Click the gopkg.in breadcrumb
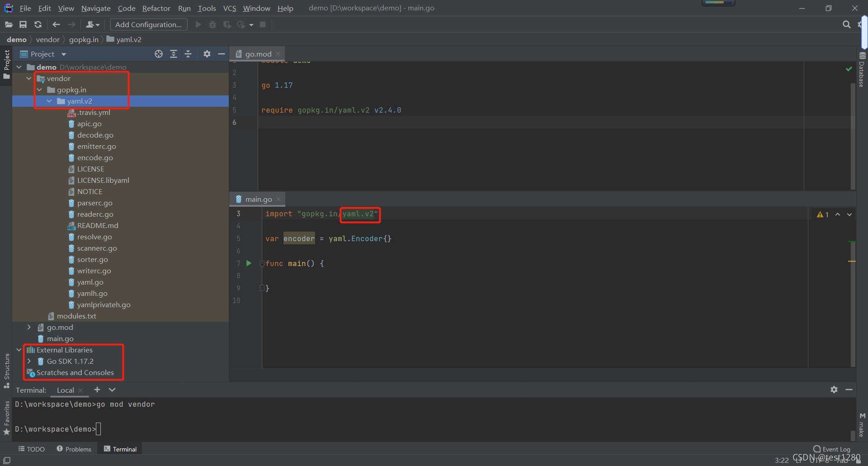This screenshot has width=868, height=466. point(84,39)
